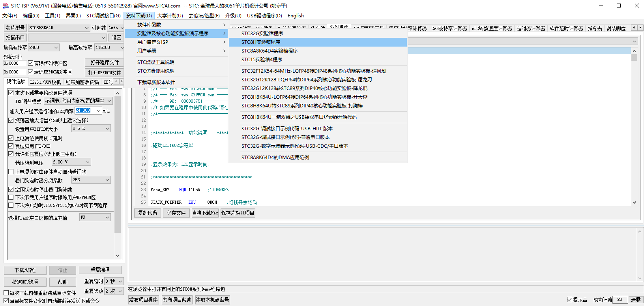Switch to 硬件选项 tab
This screenshot has height=306, width=644.
tap(16, 82)
